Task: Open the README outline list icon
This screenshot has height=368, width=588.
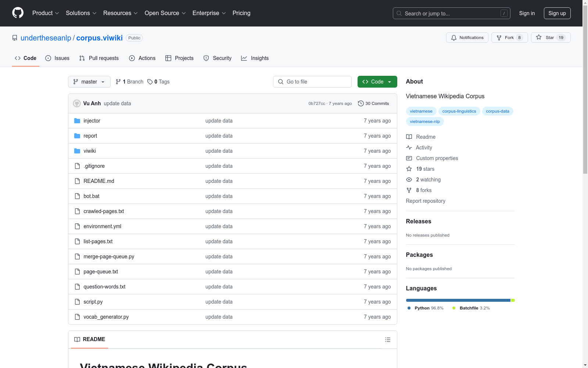Action: pyautogui.click(x=388, y=340)
